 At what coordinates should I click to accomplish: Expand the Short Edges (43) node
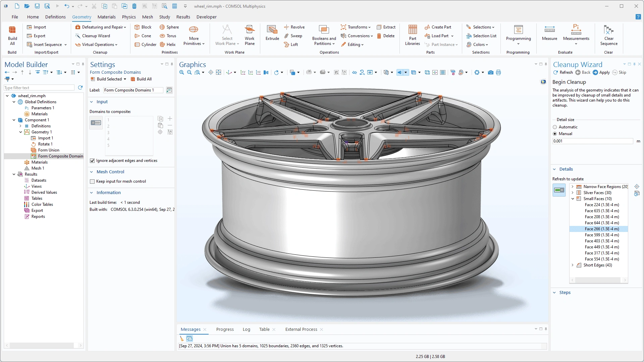pos(573,265)
